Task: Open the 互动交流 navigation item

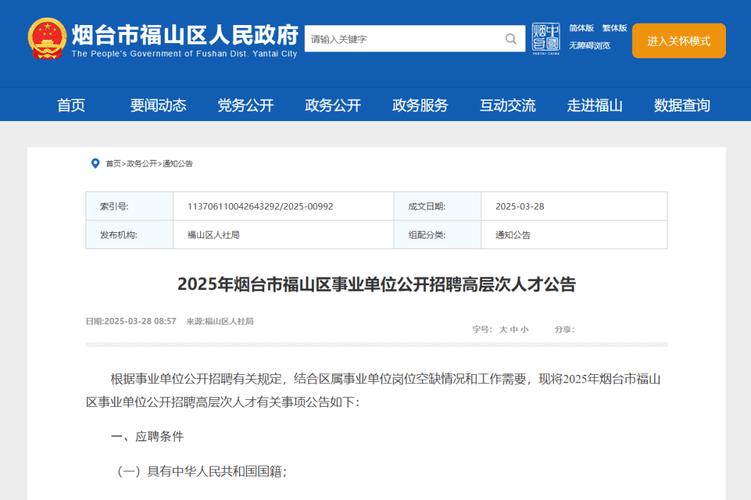Action: tap(508, 105)
